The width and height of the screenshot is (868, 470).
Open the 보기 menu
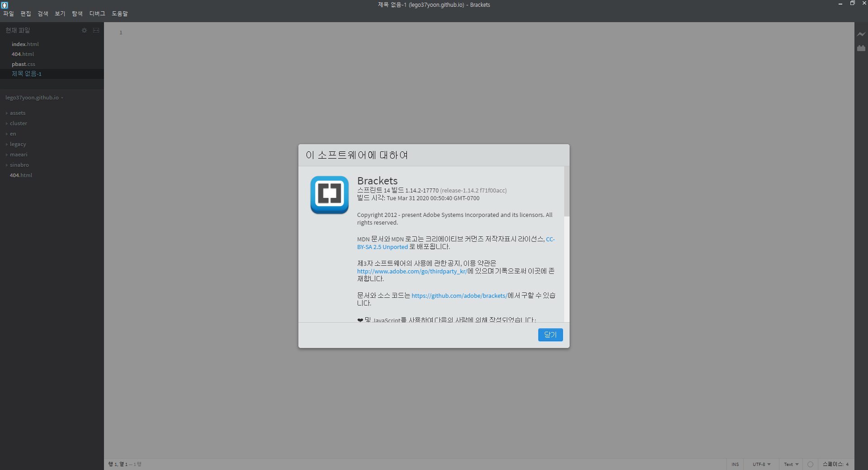pos(60,14)
